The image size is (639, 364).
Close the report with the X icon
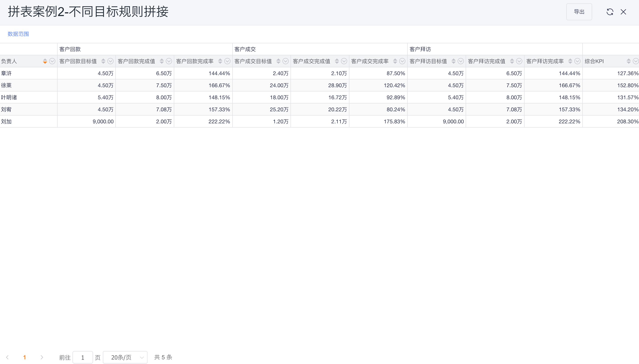(623, 12)
